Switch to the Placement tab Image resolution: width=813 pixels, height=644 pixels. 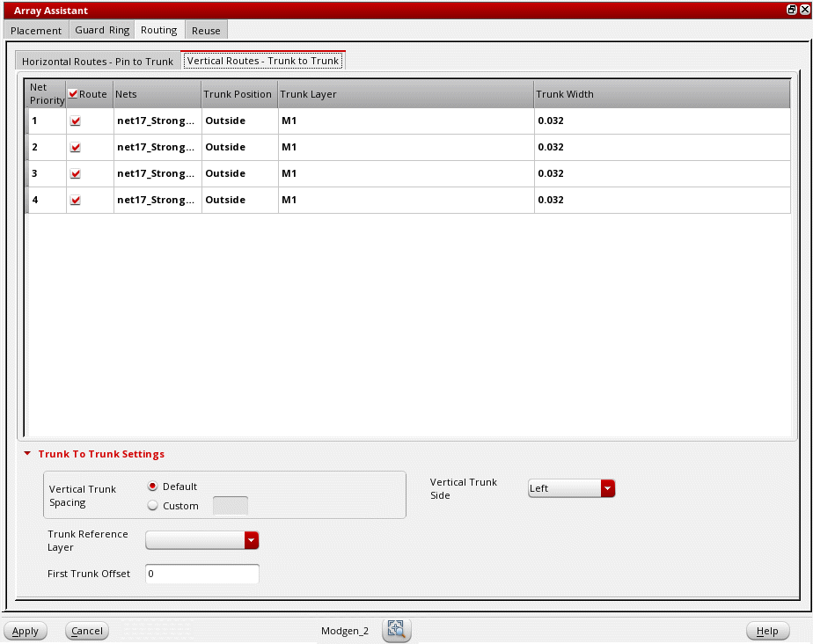pos(36,30)
